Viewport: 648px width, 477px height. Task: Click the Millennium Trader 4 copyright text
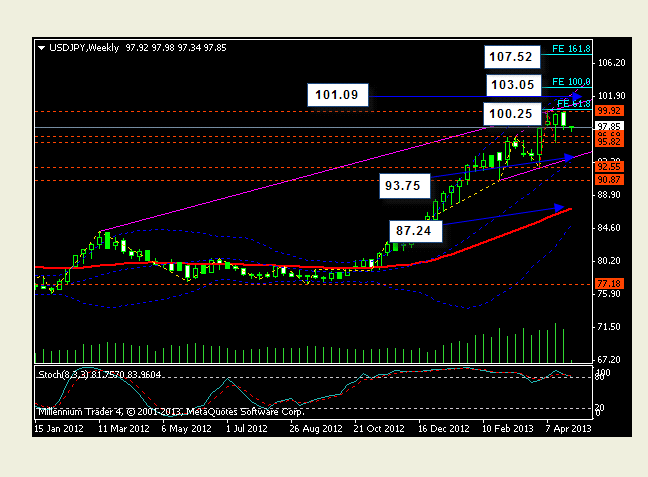(170, 411)
